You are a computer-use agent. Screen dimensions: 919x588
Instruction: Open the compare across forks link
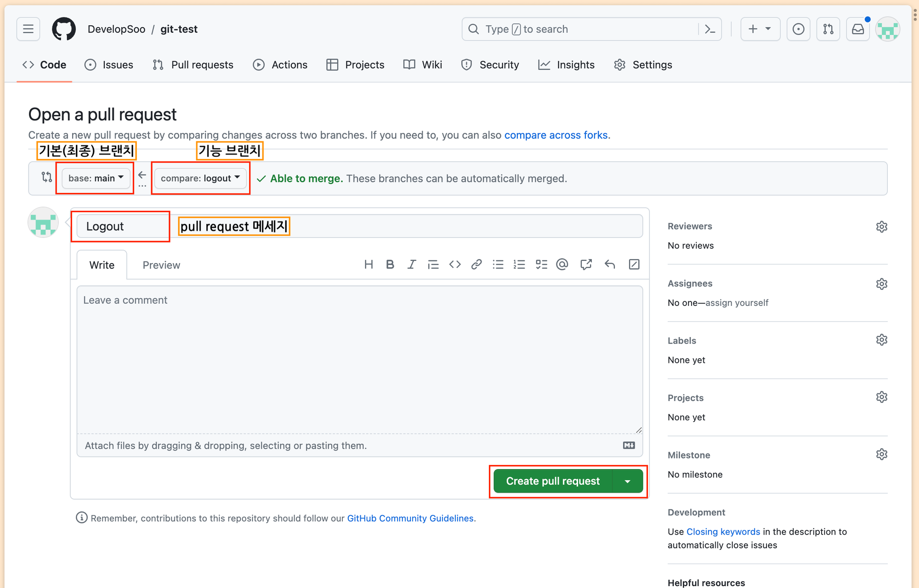pyautogui.click(x=556, y=135)
